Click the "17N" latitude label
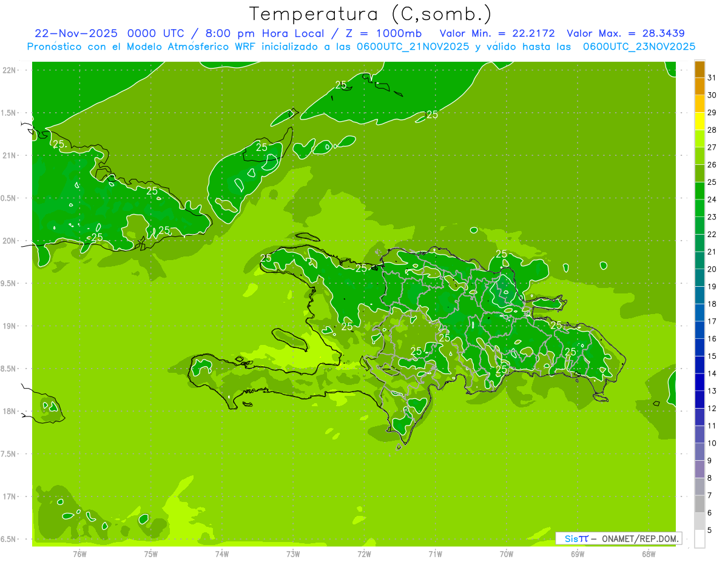Image resolution: width=728 pixels, height=562 pixels. pyautogui.click(x=10, y=497)
